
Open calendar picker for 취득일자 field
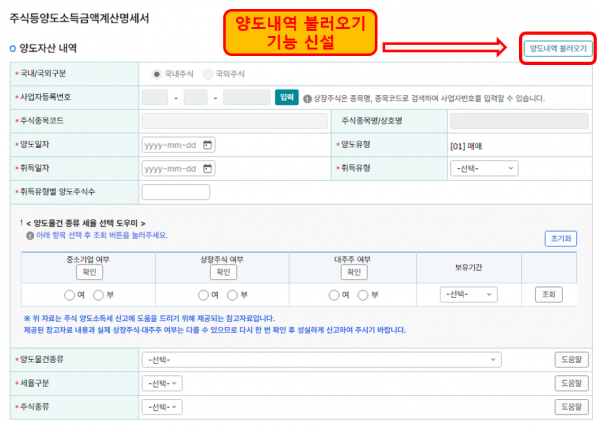coord(207,168)
